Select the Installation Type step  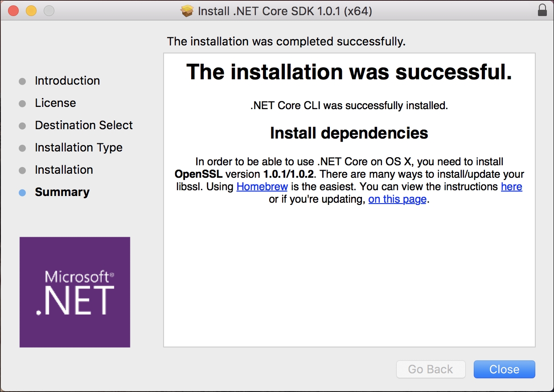pos(78,147)
